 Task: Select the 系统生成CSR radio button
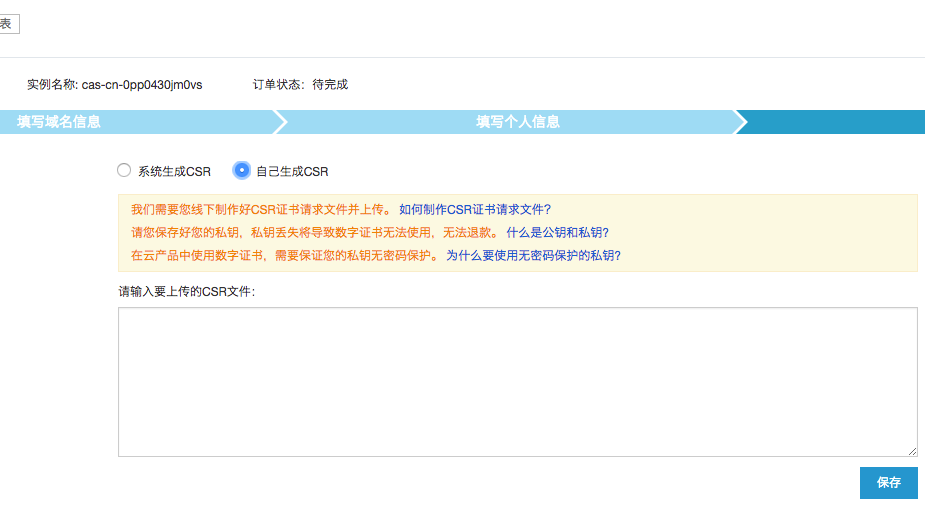tap(125, 171)
